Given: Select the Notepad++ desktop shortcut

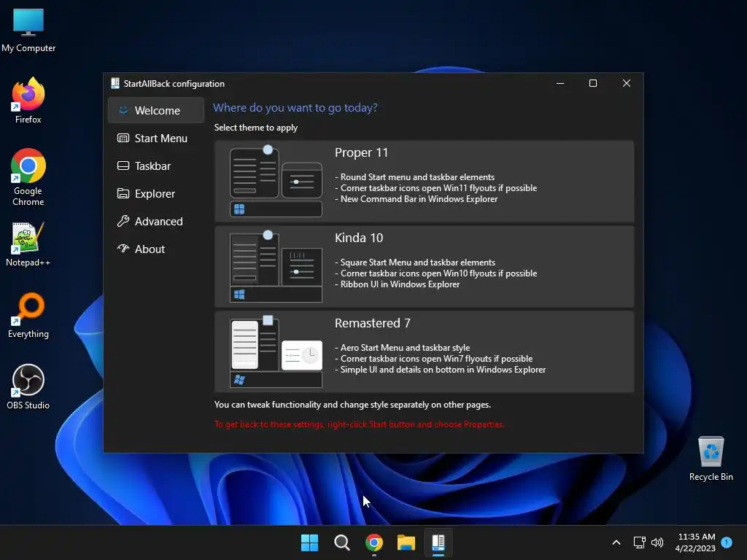Looking at the screenshot, I should [28, 244].
